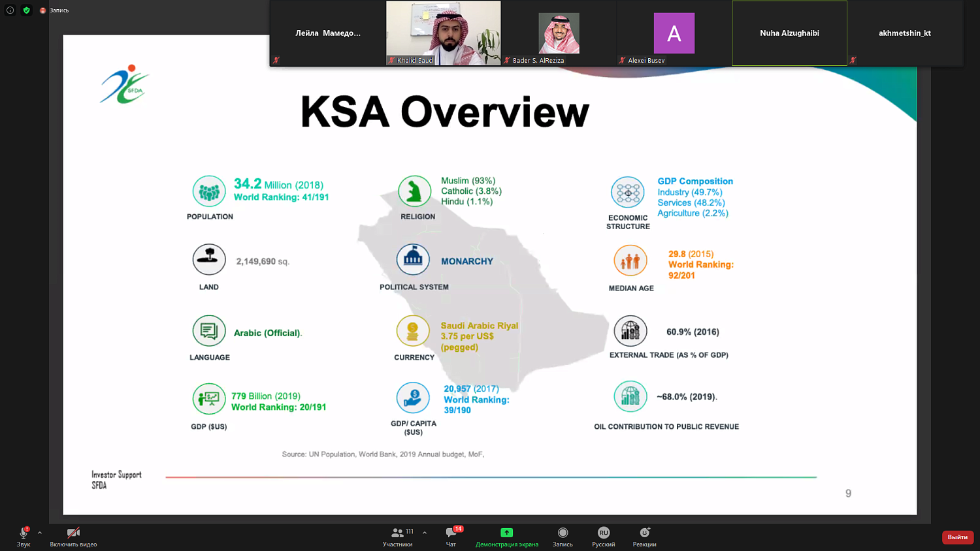Click the 34.2 Million (2018) text
The height and width of the screenshot is (551, 980).
tap(279, 184)
